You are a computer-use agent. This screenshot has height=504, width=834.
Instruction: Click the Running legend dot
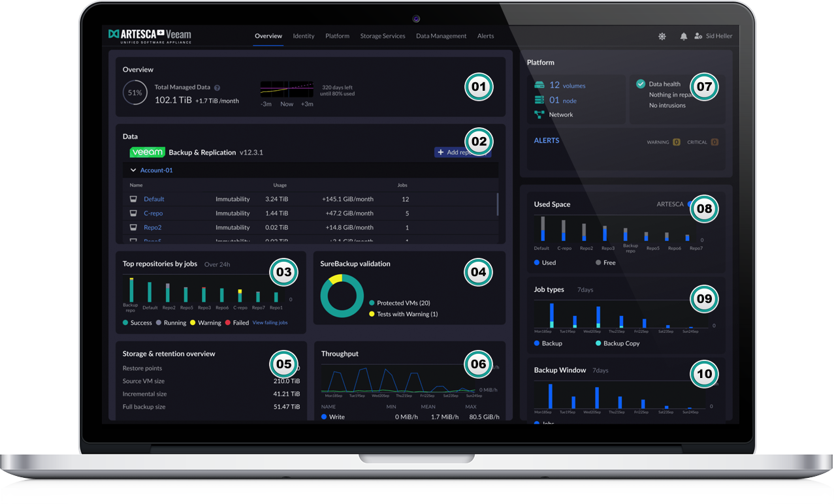coord(159,323)
